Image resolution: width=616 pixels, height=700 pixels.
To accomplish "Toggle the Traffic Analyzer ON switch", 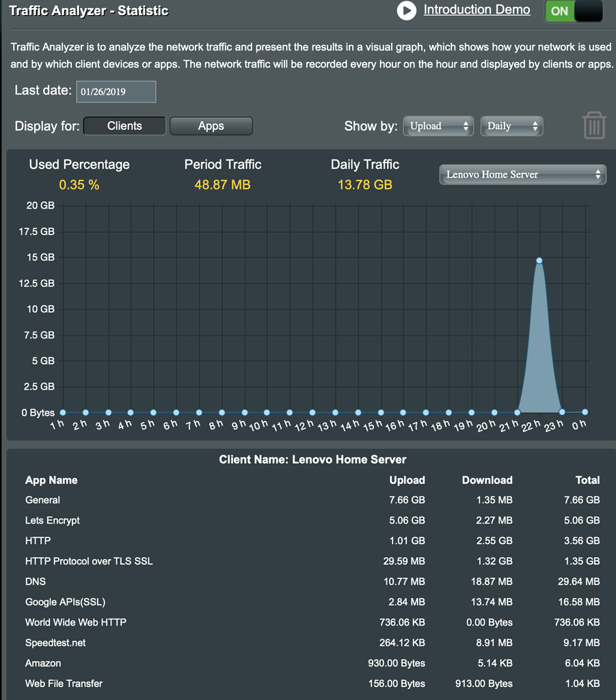I will (x=574, y=11).
